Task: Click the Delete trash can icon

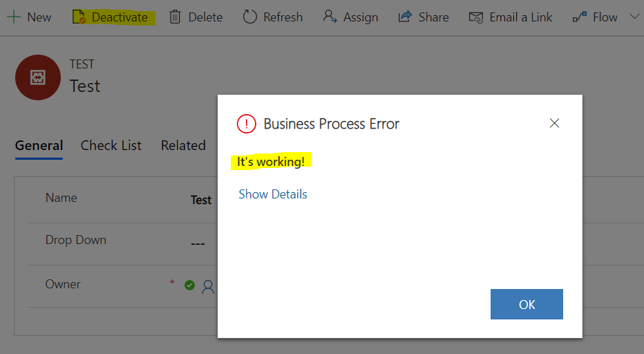Action: [175, 17]
